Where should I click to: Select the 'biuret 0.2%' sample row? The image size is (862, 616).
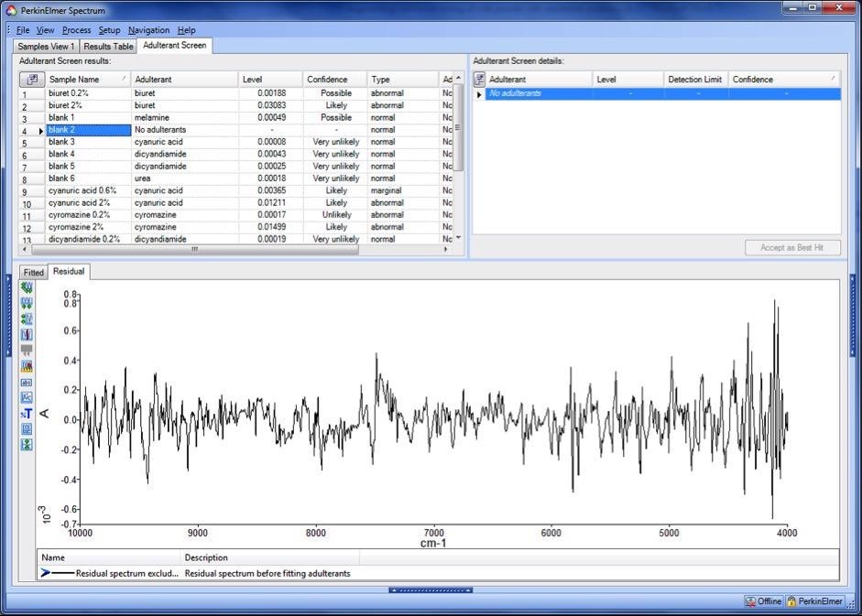point(235,93)
